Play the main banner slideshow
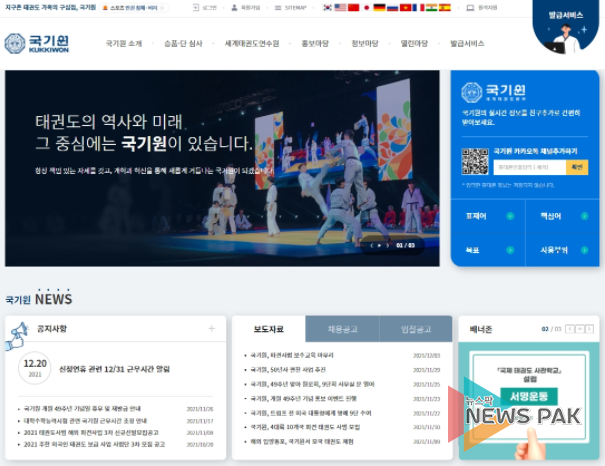The height and width of the screenshot is (466, 605). click(x=380, y=245)
